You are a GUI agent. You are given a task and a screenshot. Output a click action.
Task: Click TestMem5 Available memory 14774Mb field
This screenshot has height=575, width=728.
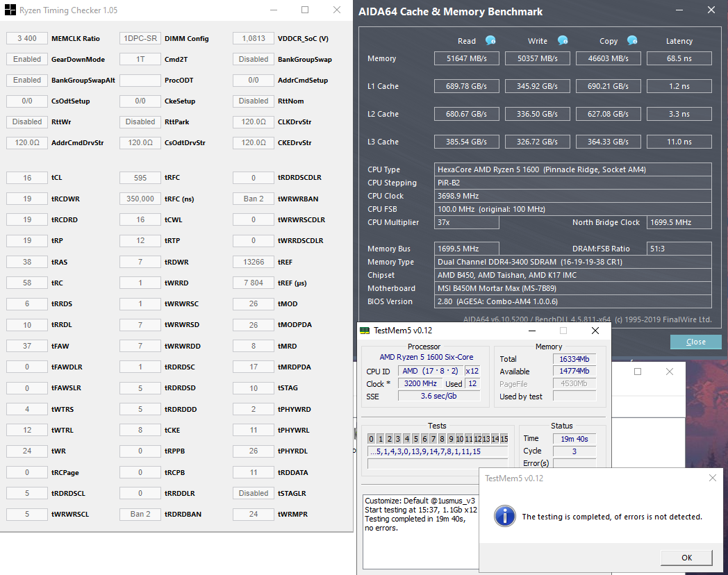tap(574, 372)
